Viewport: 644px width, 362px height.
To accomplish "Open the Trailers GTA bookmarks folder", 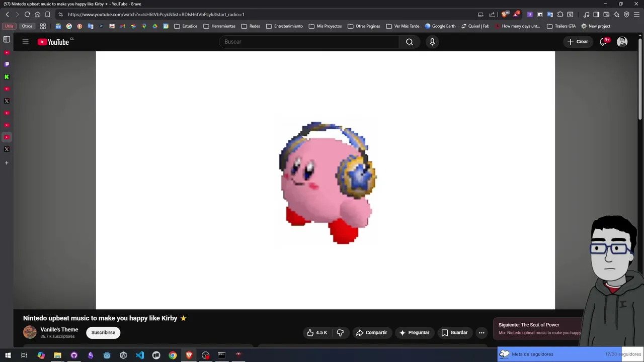I will click(x=561, y=26).
